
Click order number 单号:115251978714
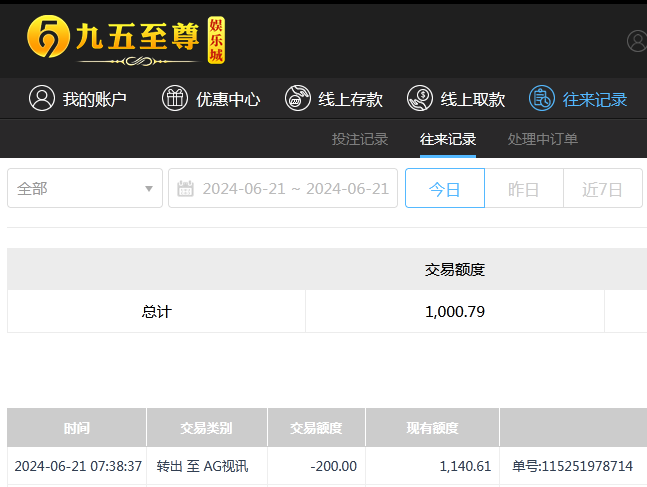(x=572, y=466)
